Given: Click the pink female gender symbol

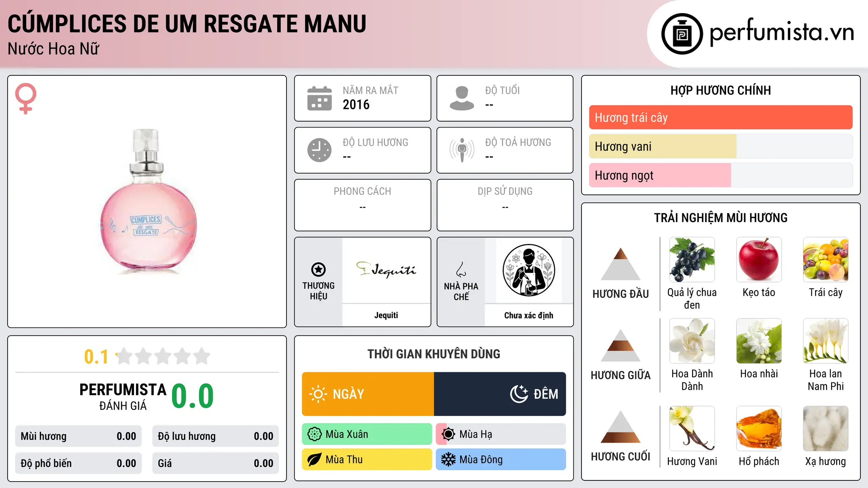Looking at the screenshot, I should click(25, 98).
